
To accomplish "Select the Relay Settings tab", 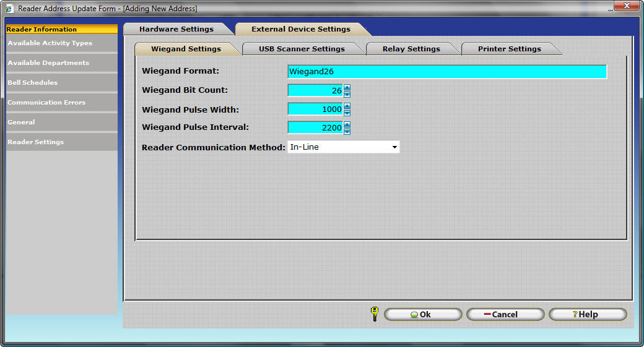I will [411, 49].
